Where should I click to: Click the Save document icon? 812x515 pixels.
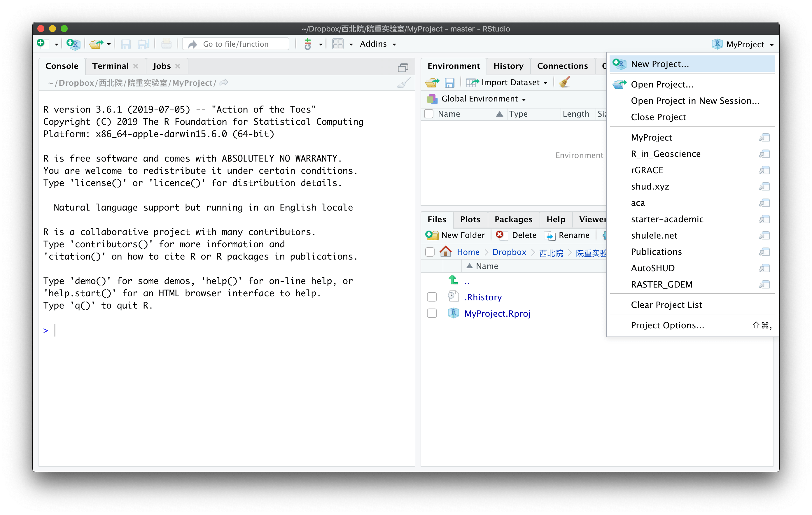(x=126, y=44)
